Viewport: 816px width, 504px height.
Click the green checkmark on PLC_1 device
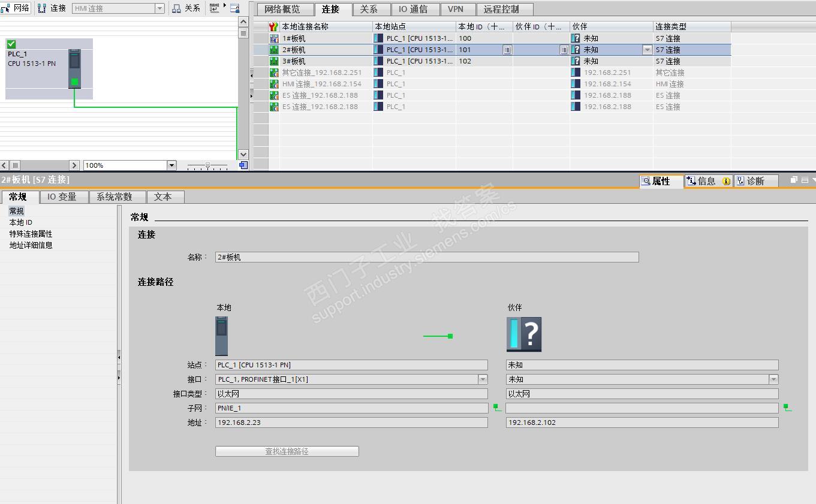tap(11, 44)
